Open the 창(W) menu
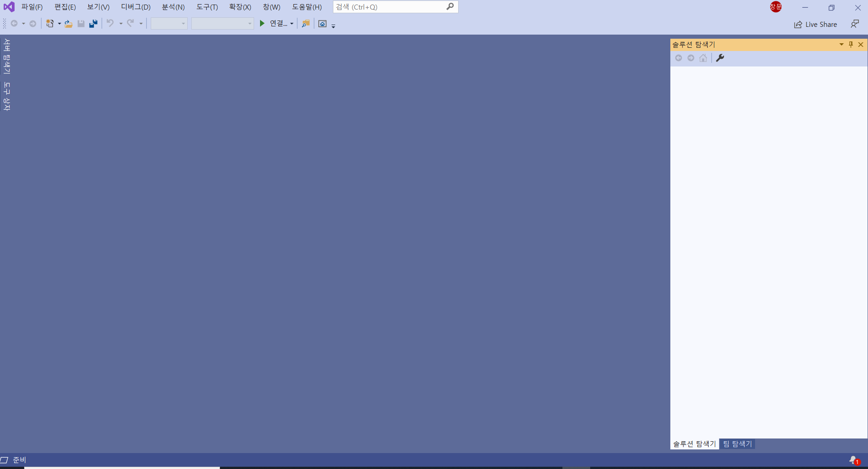The height and width of the screenshot is (469, 868). pyautogui.click(x=271, y=7)
